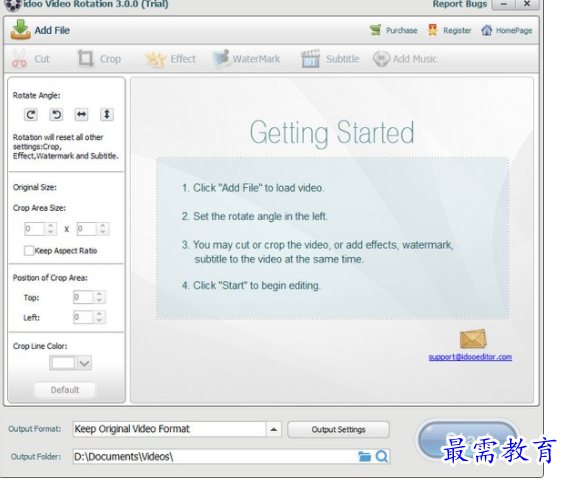Adjust crop width stepper arrows
The height and width of the screenshot is (482, 565).
50,229
